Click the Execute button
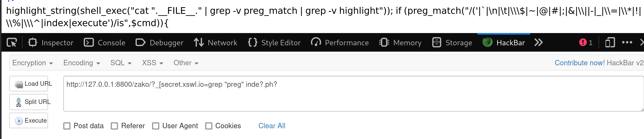 click(x=29, y=121)
